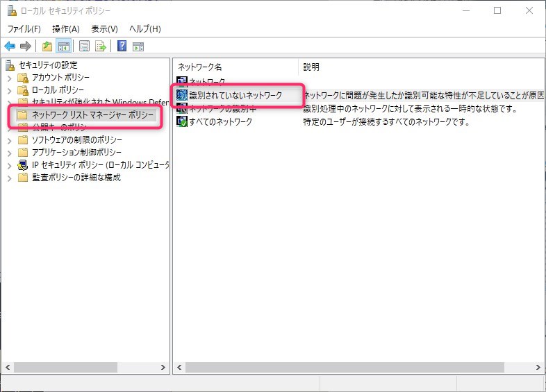Select 識別されていないネットワーク list entry
Image resolution: width=546 pixels, height=392 pixels.
tap(235, 95)
